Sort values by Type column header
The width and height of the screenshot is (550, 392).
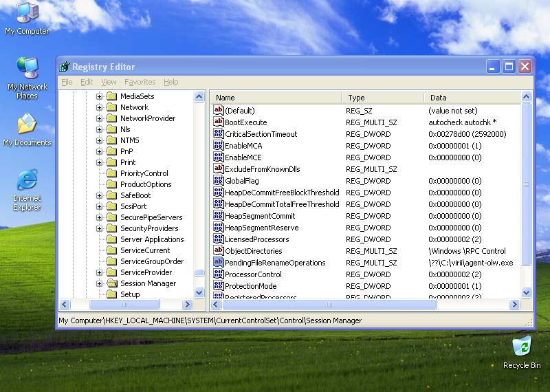[x=383, y=98]
